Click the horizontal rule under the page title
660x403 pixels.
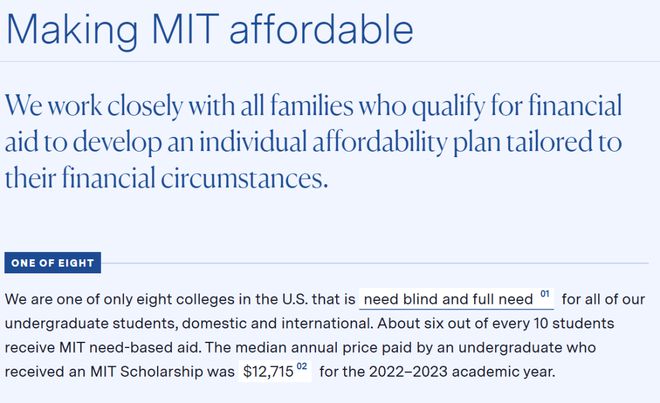[x=330, y=61]
